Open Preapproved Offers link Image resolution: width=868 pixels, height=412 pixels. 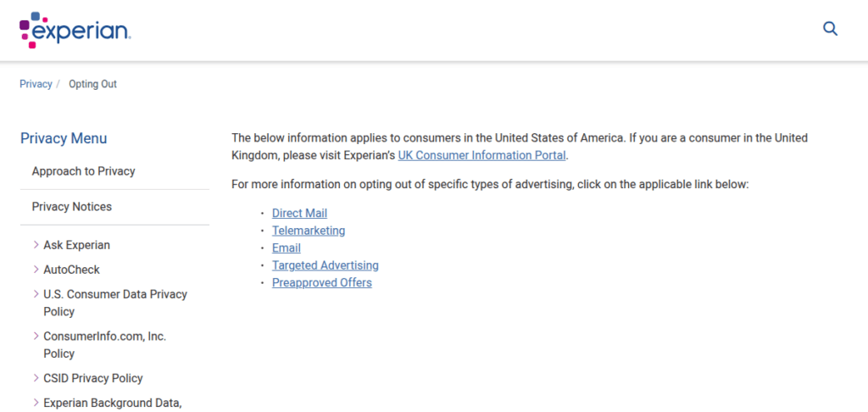coord(321,283)
